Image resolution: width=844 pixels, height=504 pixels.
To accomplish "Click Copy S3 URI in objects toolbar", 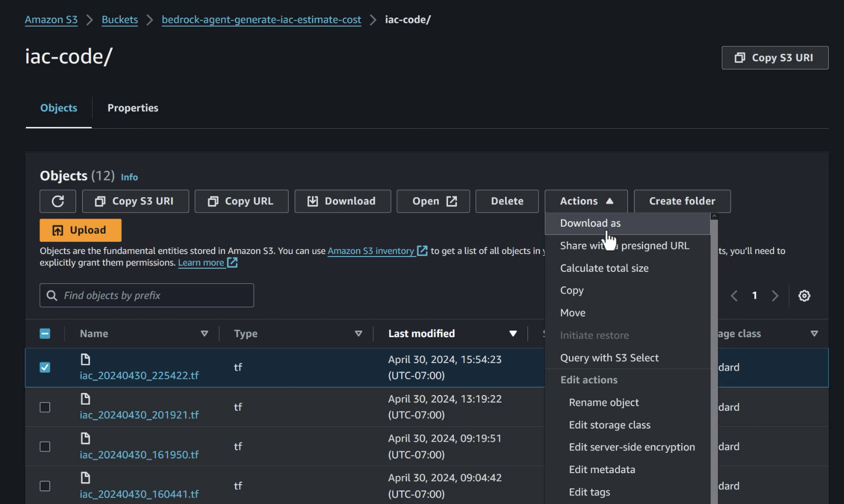I will pos(135,201).
